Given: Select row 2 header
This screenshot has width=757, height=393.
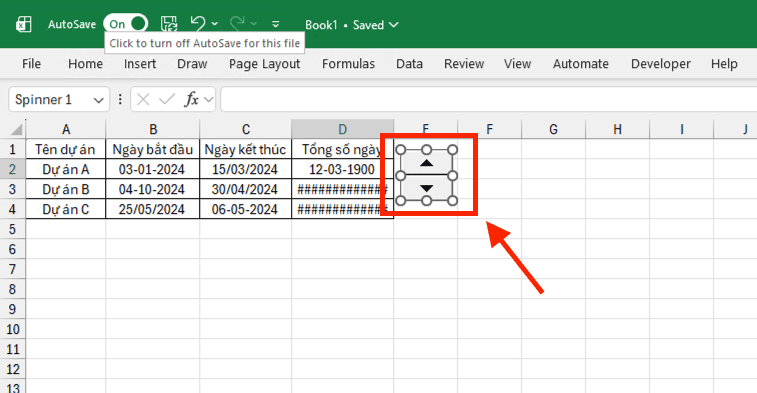Looking at the screenshot, I should tap(13, 169).
